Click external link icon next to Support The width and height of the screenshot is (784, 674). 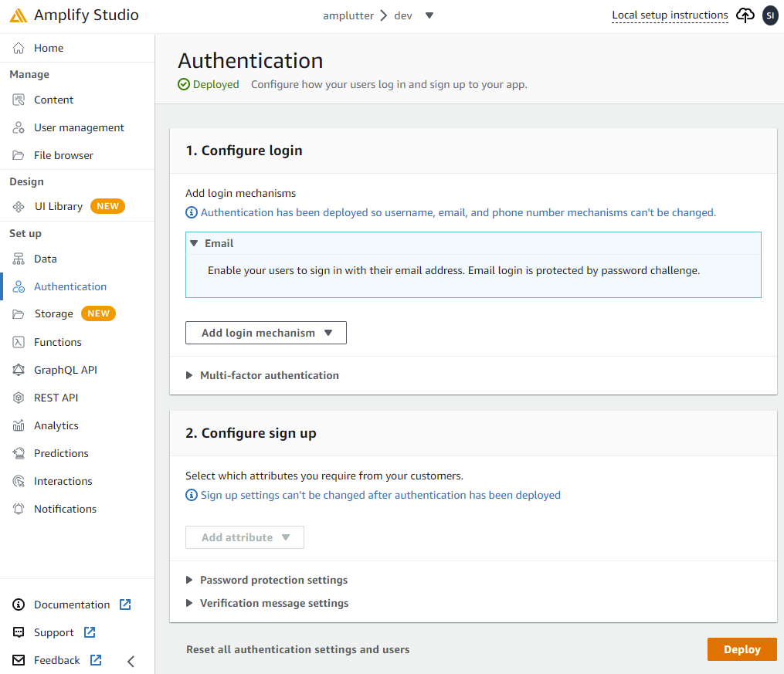click(90, 632)
